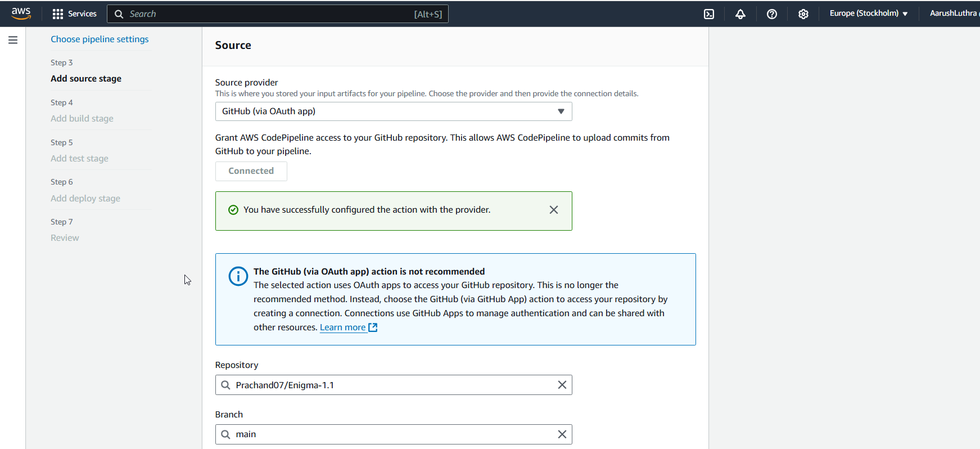Viewport: 980px width, 449px height.
Task: Open the Services grid menu
Action: point(74,14)
